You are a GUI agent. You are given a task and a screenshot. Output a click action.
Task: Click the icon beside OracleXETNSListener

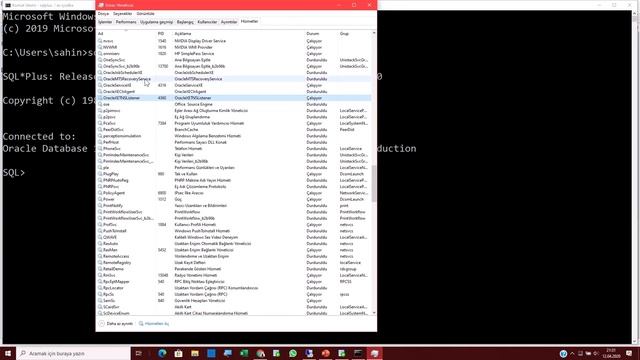click(x=100, y=98)
